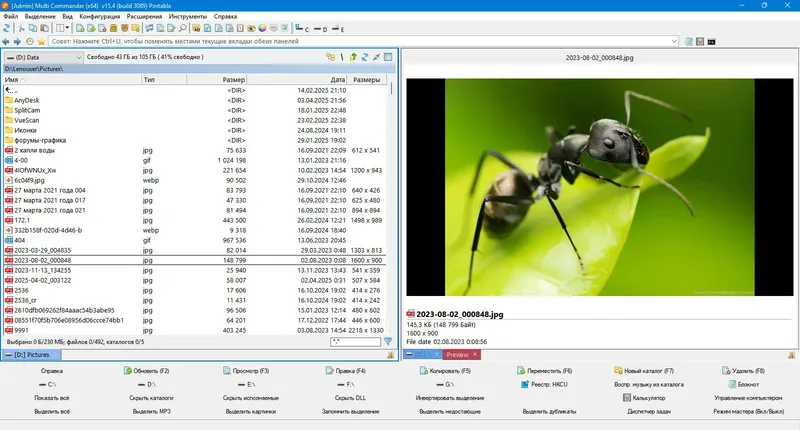
Task: Click the refresh icon at toolbar start
Action: [x=7, y=29]
